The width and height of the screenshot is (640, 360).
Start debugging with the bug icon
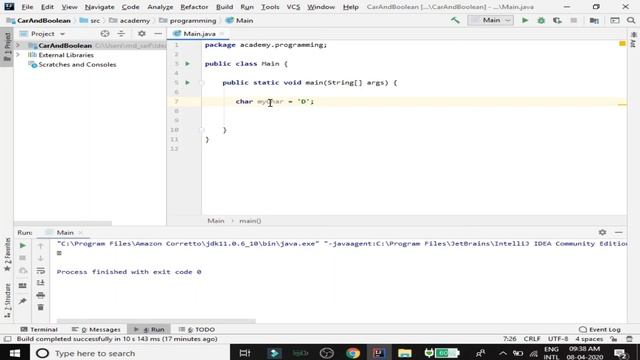tap(541, 20)
